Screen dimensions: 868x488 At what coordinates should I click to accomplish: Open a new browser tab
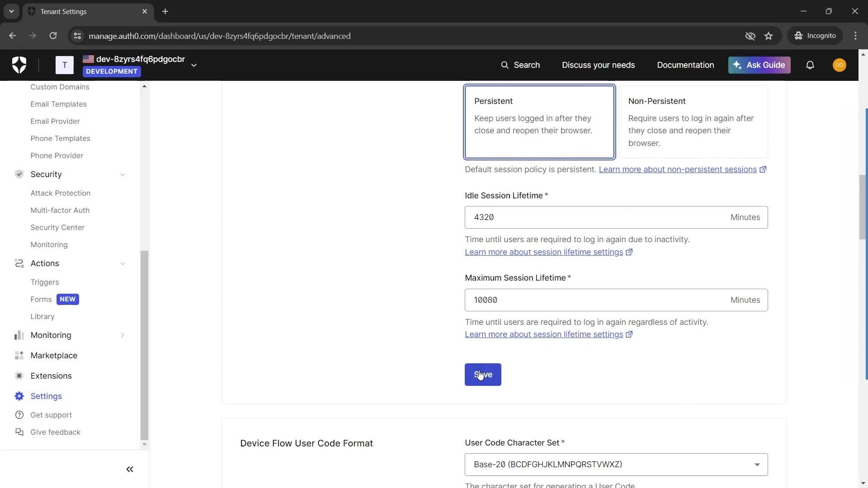[165, 11]
